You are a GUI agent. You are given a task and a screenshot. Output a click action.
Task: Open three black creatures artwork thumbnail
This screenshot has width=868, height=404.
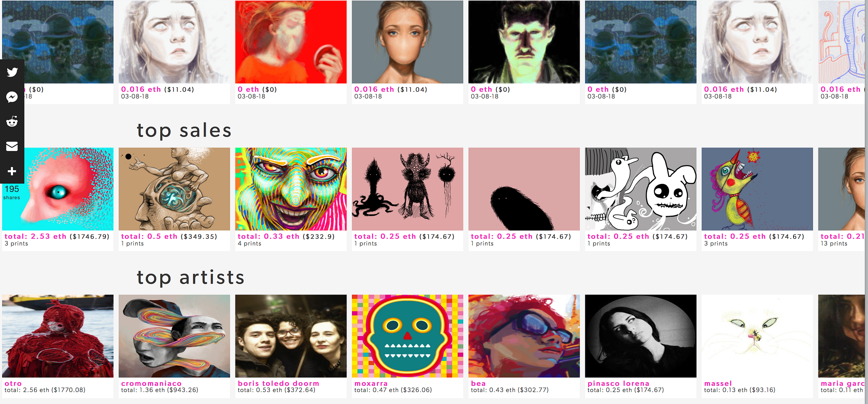408,189
